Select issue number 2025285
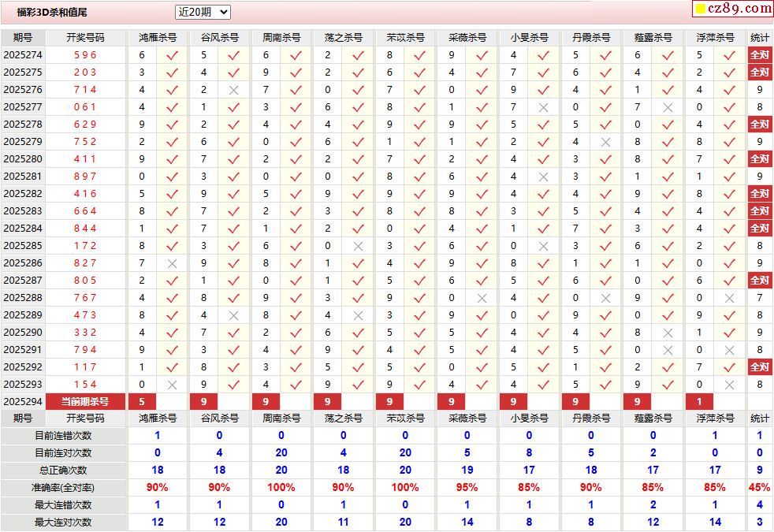 pos(23,245)
